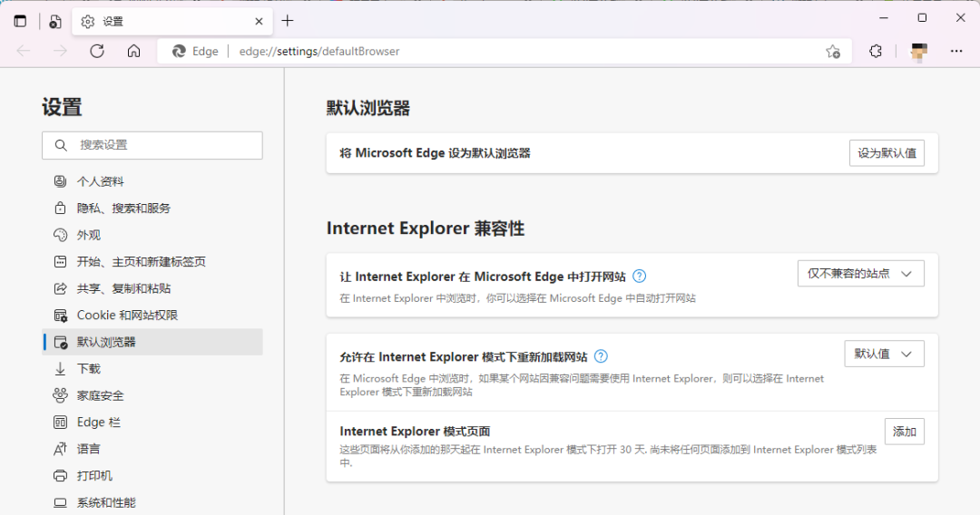
Task: Click help icon next to 让 Internet Explorer 在 Microsoft Edge 中打开网站
Action: tap(640, 276)
